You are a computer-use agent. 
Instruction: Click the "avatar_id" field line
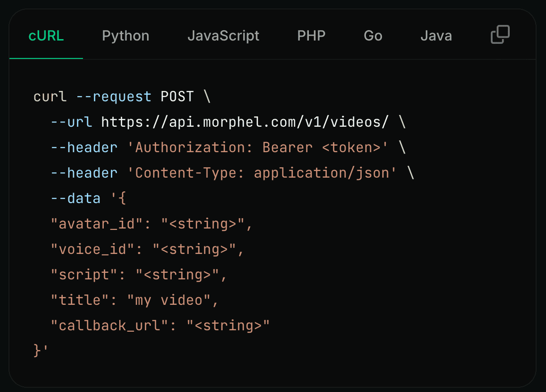pos(151,224)
